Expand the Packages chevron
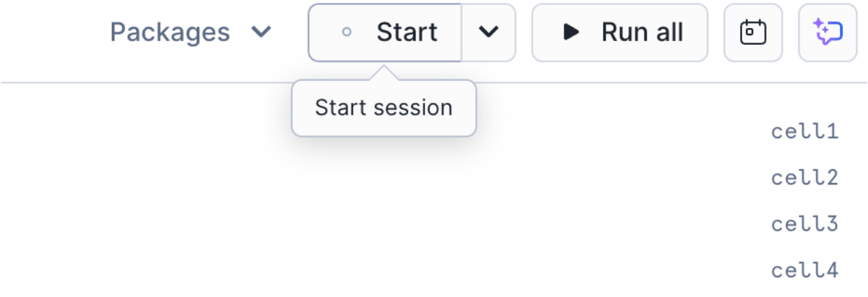 pyautogui.click(x=261, y=33)
